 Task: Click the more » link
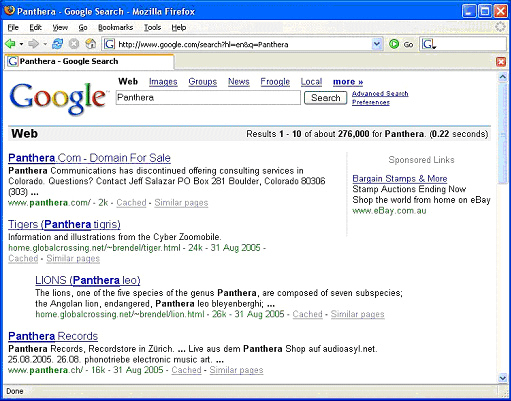tap(348, 82)
